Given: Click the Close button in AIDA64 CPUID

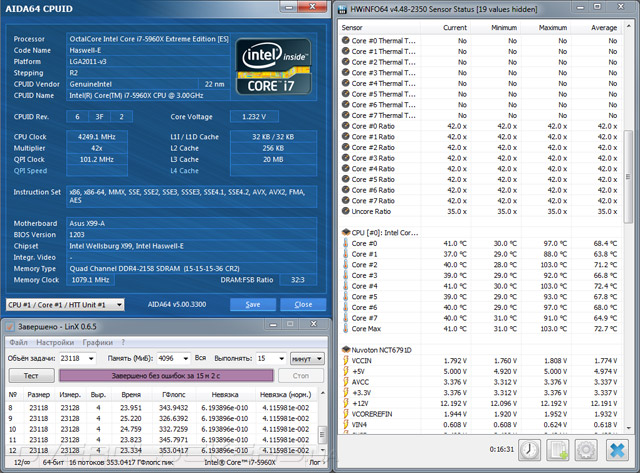Looking at the screenshot, I should pos(303,304).
